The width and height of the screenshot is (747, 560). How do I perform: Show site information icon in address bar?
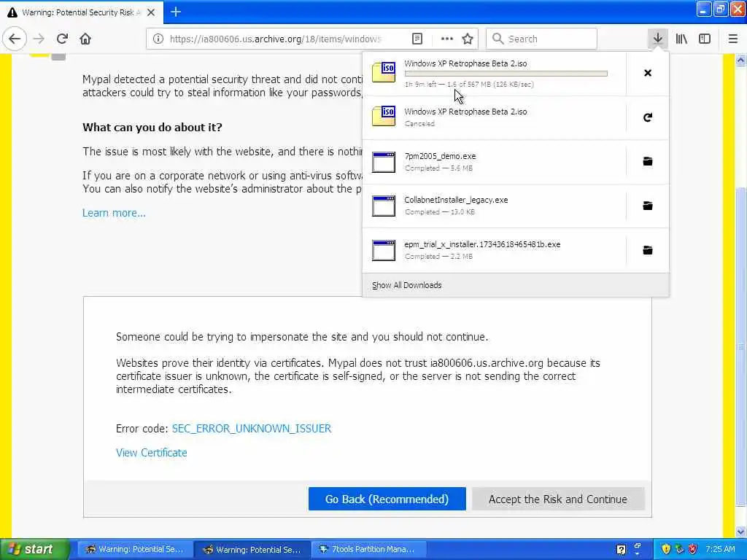pos(158,39)
